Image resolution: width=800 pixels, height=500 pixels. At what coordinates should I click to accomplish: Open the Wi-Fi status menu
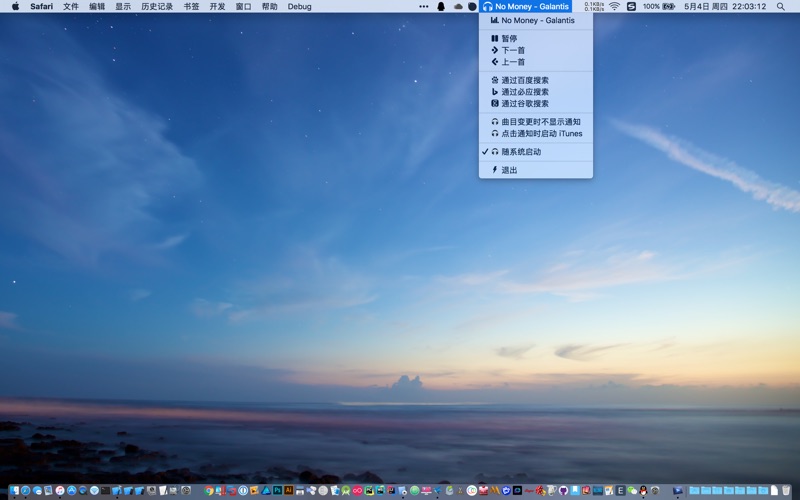tap(614, 6)
